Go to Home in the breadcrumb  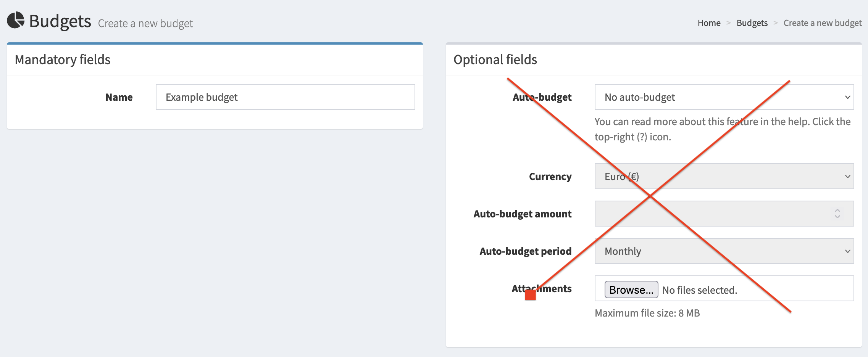[x=709, y=23]
